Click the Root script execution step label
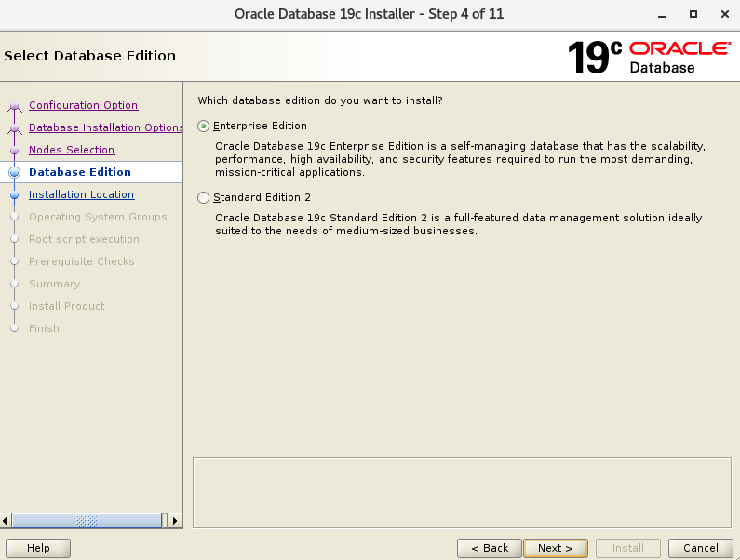The width and height of the screenshot is (740, 560). click(84, 239)
